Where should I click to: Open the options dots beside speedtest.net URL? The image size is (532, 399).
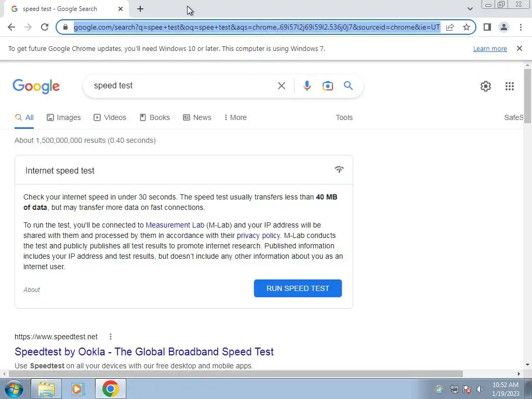point(110,337)
